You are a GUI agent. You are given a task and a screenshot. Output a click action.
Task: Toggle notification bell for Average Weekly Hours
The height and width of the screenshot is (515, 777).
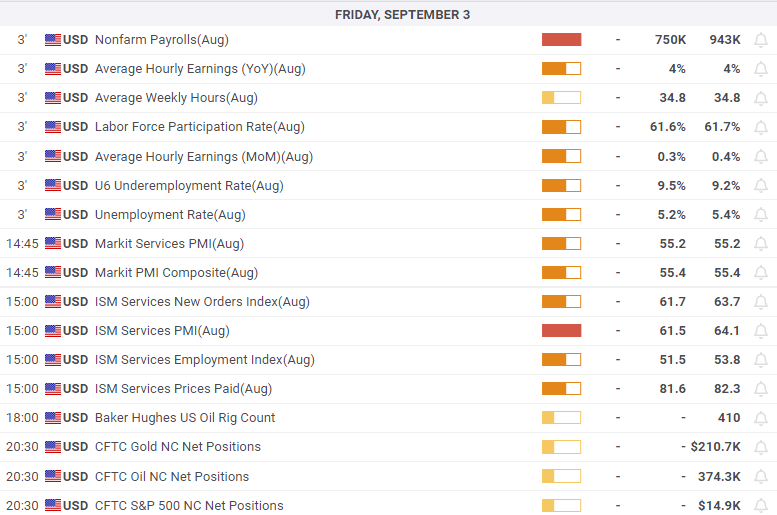761,98
